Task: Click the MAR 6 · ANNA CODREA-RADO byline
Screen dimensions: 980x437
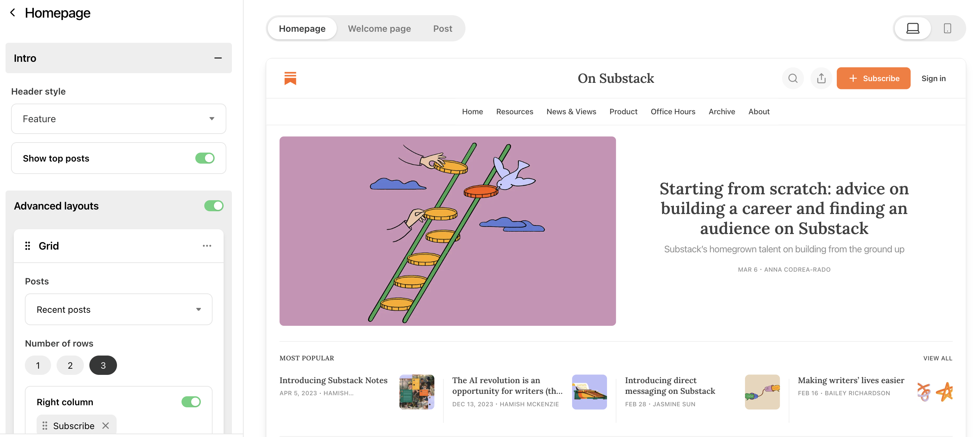Action: (784, 270)
